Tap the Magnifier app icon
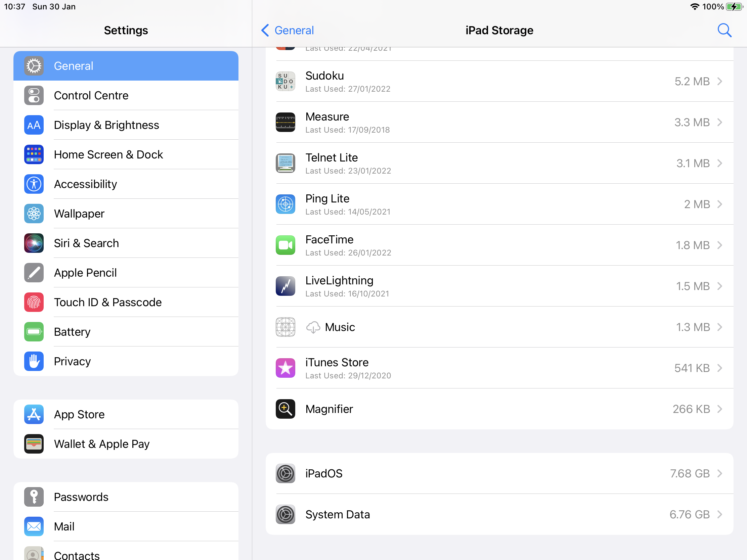 [x=285, y=409]
